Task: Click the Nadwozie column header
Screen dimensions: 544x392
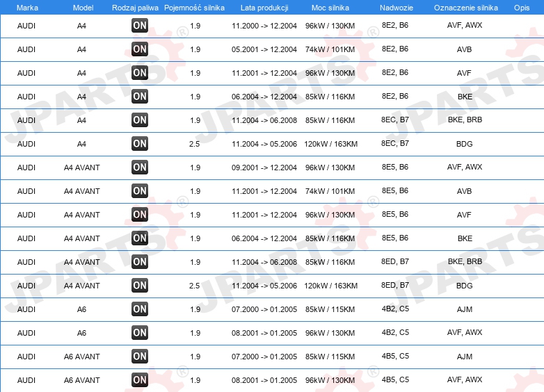Action: pos(397,8)
